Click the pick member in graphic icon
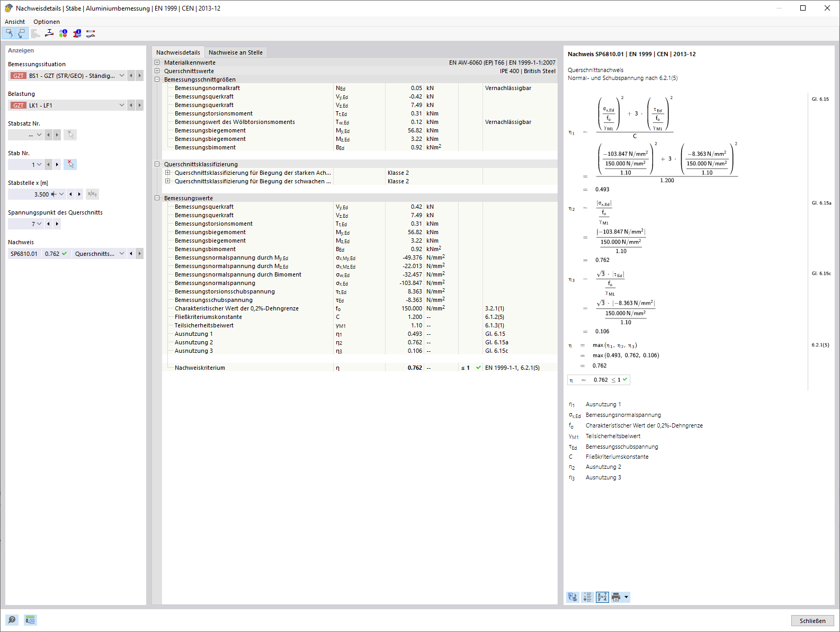The width and height of the screenshot is (840, 632). point(70,165)
